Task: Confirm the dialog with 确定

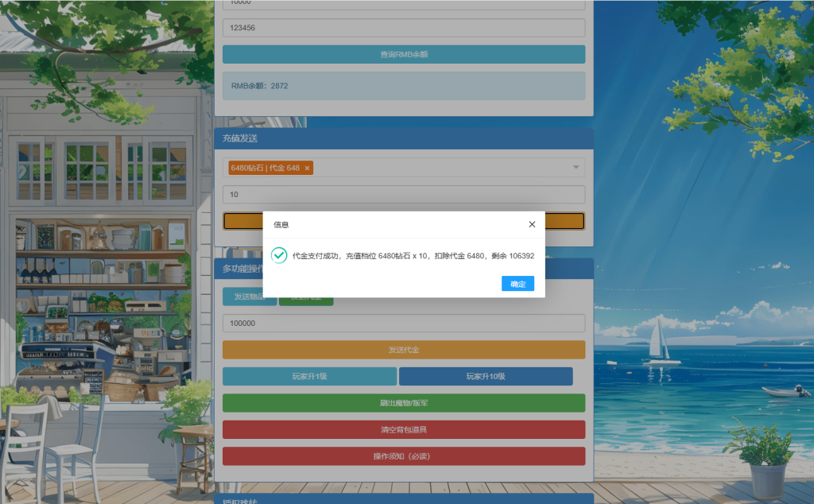Action: point(517,284)
